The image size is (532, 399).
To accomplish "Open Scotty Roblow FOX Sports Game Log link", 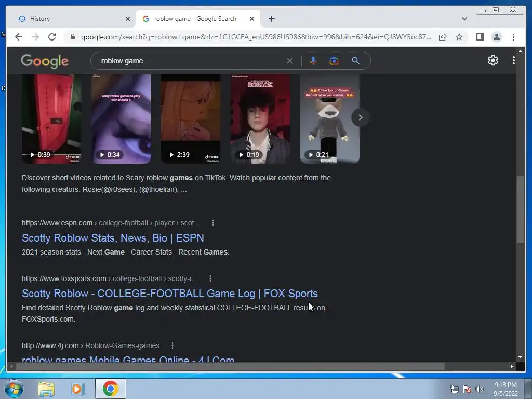I will 170,294.
